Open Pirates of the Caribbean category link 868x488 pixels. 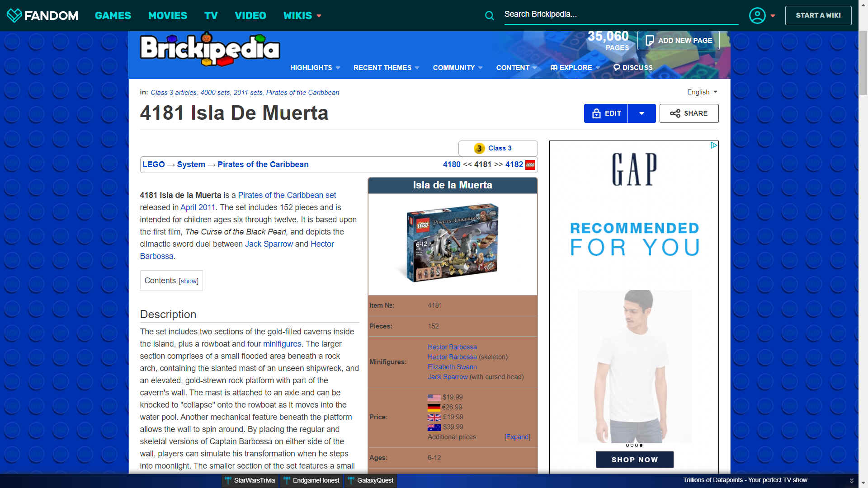[x=302, y=93]
